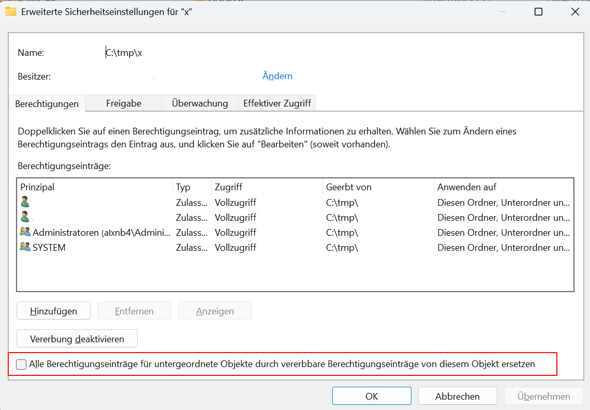Image resolution: width=590 pixels, height=410 pixels.
Task: Click the Typ column header
Action: pos(192,187)
